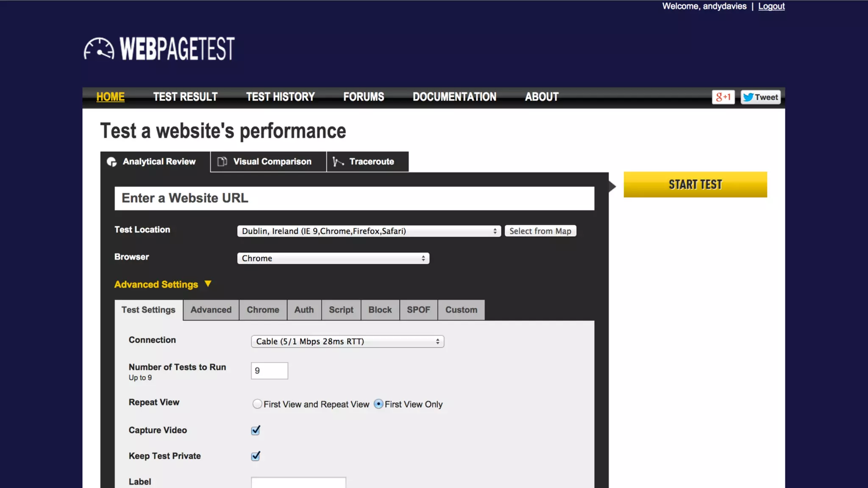The height and width of the screenshot is (488, 868).
Task: Click the Traceroute graph icon
Action: tap(338, 162)
